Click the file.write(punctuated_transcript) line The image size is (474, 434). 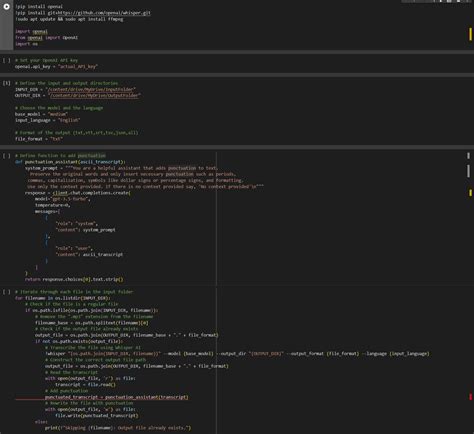[x=97, y=416]
